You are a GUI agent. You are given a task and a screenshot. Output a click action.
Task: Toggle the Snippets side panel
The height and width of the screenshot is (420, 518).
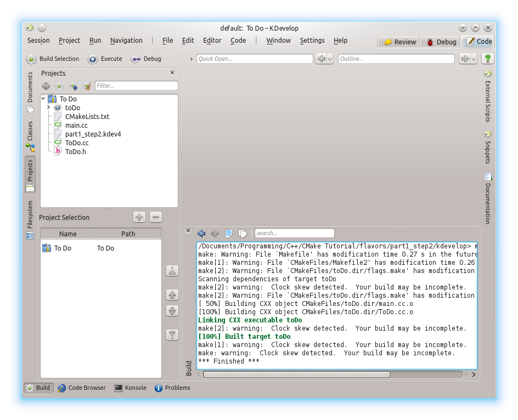(488, 147)
